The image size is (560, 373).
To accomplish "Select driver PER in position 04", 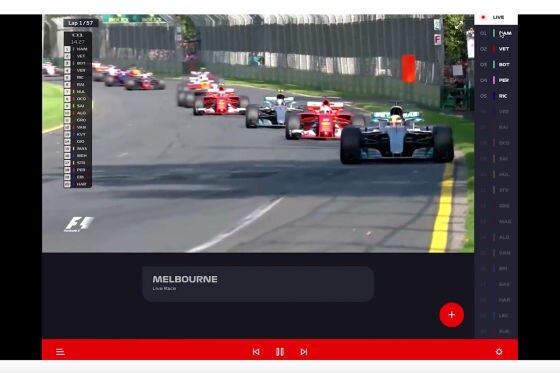I will [x=496, y=80].
